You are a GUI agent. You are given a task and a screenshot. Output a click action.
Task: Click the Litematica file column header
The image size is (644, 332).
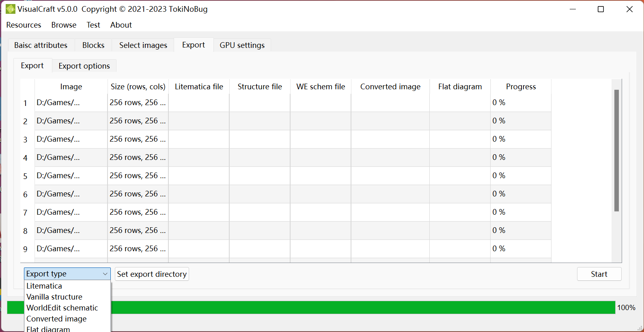tap(199, 87)
